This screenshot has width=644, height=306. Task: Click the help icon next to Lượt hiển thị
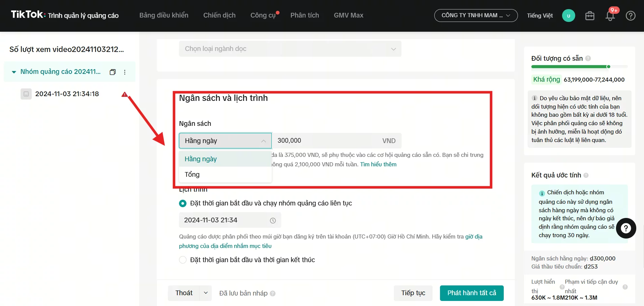(x=562, y=287)
